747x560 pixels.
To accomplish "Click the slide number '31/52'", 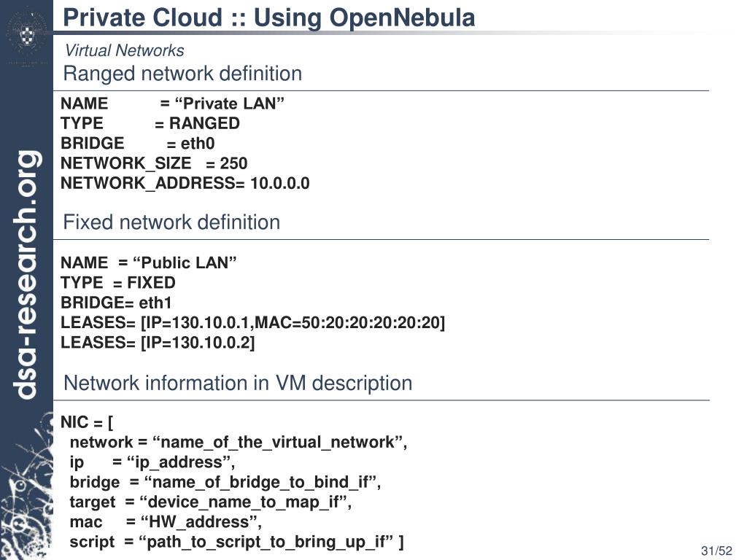I will [716, 551].
